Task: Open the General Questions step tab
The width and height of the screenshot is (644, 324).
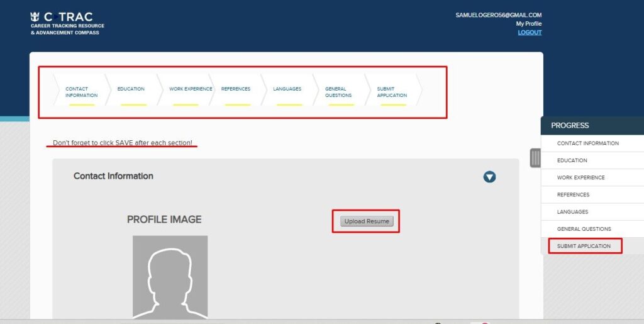Action: click(x=338, y=92)
